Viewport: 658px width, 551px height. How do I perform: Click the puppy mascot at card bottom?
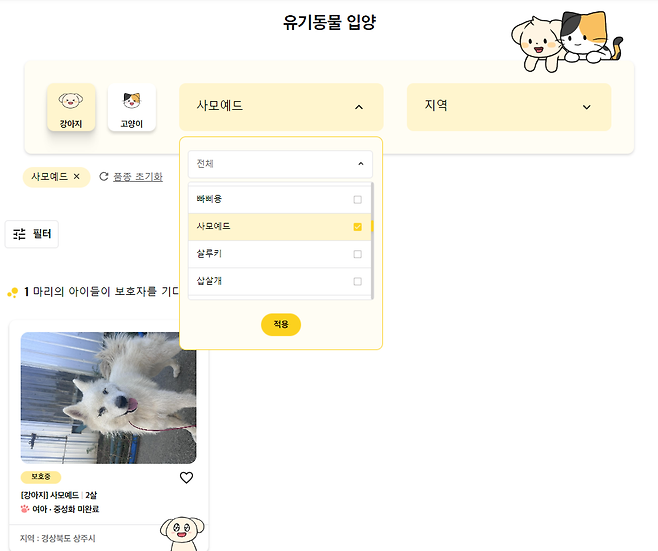tap(182, 533)
